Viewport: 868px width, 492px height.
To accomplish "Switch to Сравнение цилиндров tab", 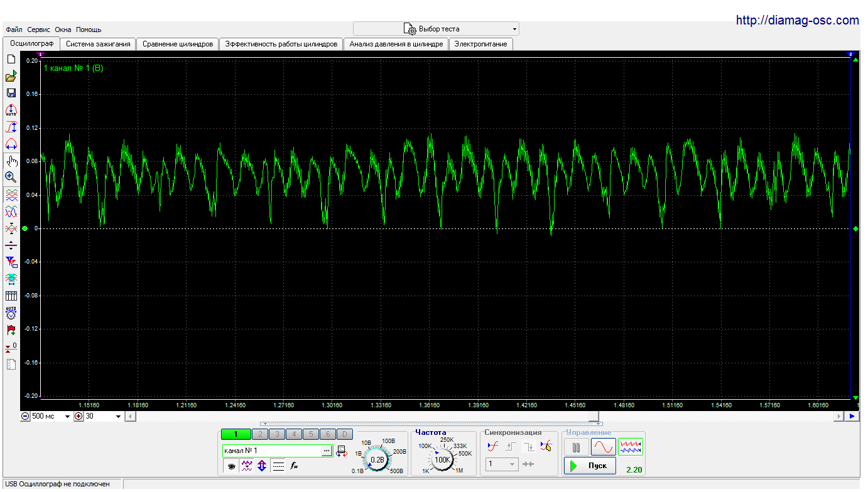I will tap(178, 44).
